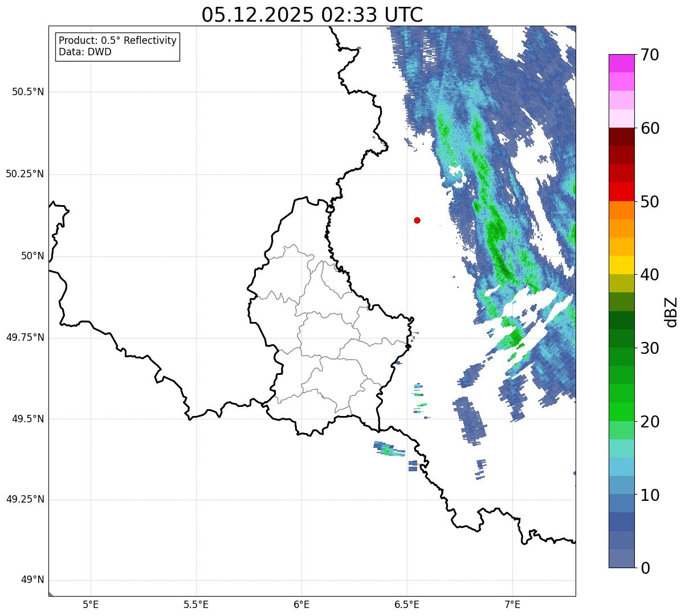
Task: Click the longitude label 6.5°E
Action: pyautogui.click(x=407, y=604)
